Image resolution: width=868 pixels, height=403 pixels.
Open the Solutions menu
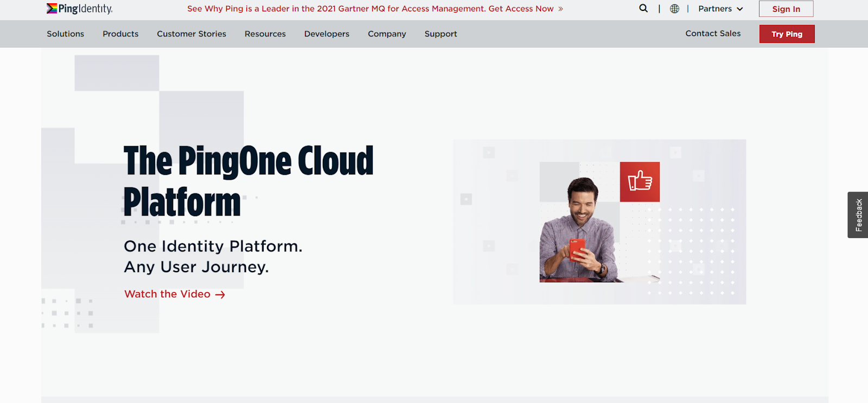[x=65, y=34]
